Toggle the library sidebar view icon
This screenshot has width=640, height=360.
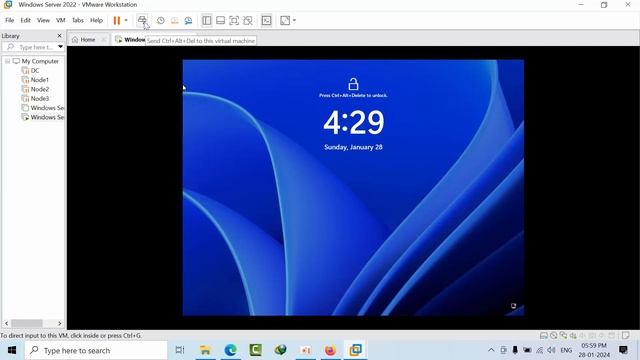(207, 20)
